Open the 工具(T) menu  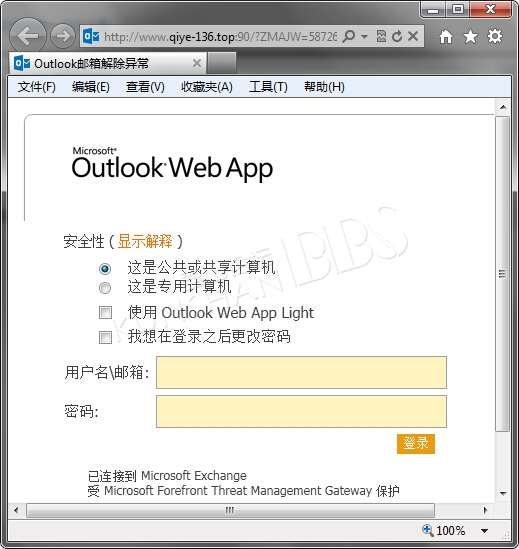(x=268, y=86)
